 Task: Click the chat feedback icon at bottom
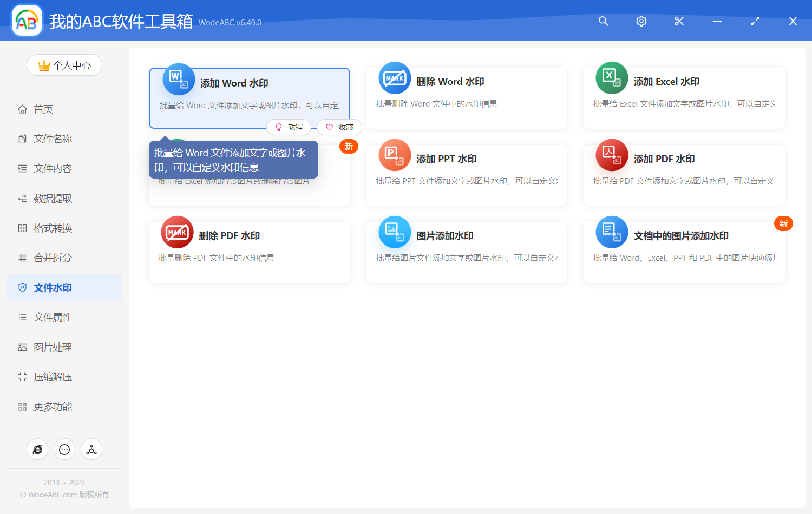point(64,449)
